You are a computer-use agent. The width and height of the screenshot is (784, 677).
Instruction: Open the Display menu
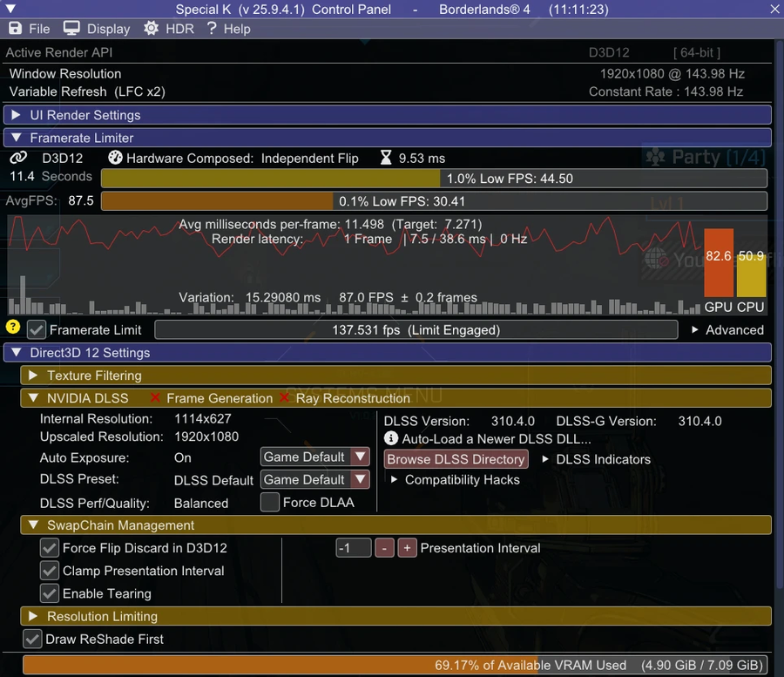coord(98,29)
